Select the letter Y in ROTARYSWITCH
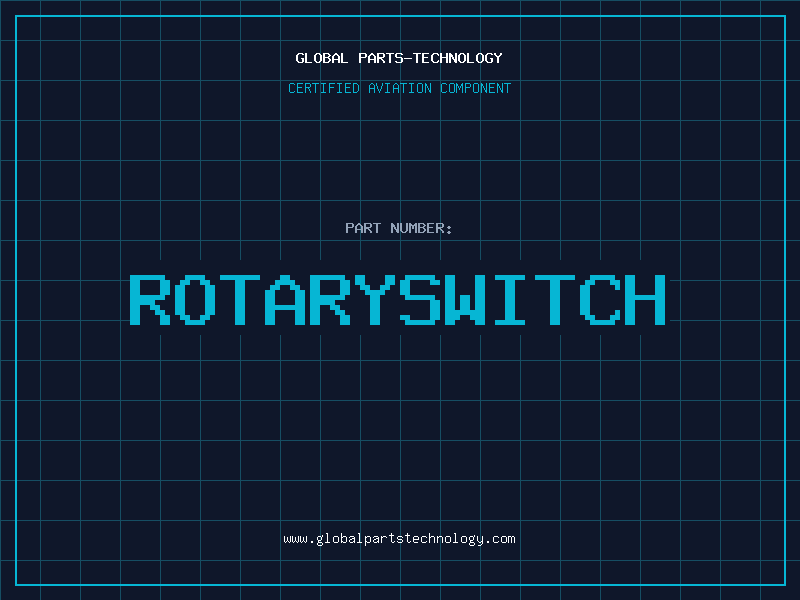The height and width of the screenshot is (600, 800). point(376,299)
